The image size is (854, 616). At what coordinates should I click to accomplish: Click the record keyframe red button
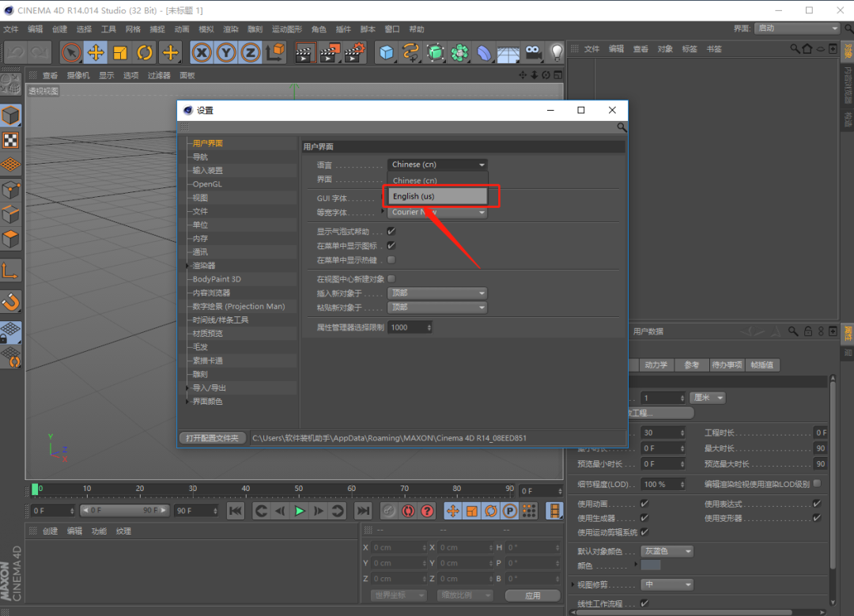pos(407,511)
